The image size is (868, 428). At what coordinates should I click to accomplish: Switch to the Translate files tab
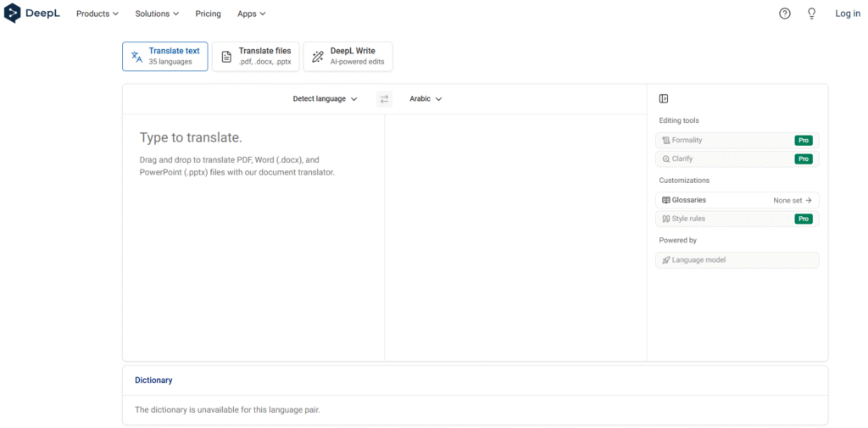point(255,57)
